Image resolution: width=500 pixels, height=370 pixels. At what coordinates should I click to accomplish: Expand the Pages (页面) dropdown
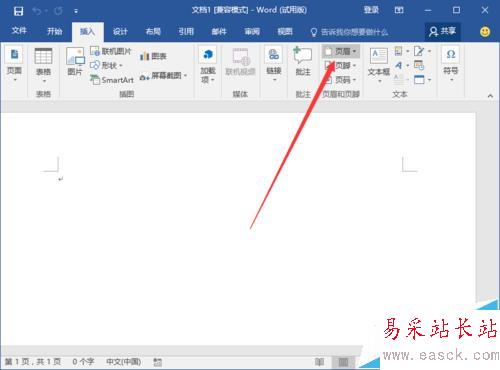pyautogui.click(x=14, y=65)
